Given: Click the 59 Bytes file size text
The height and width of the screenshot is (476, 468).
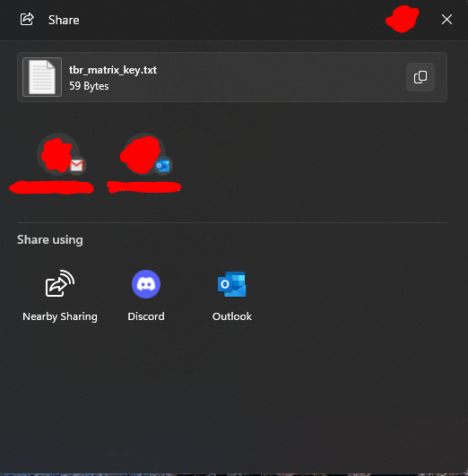Looking at the screenshot, I should 89,86.
